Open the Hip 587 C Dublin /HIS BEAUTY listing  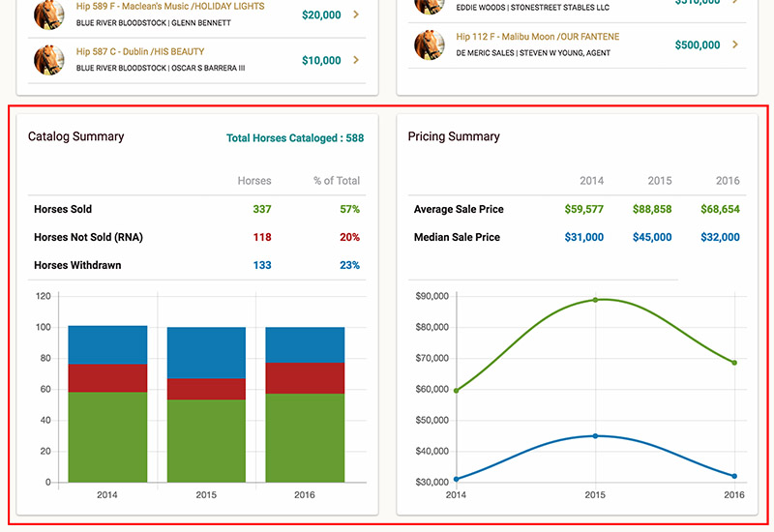[x=139, y=51]
